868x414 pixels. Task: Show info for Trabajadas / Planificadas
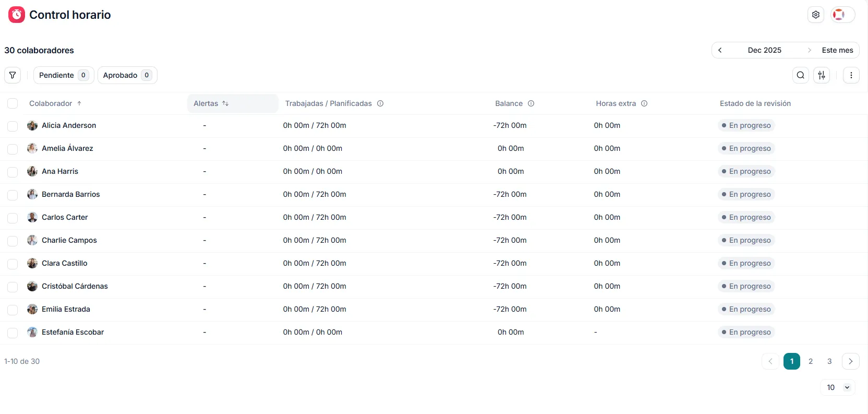click(380, 103)
